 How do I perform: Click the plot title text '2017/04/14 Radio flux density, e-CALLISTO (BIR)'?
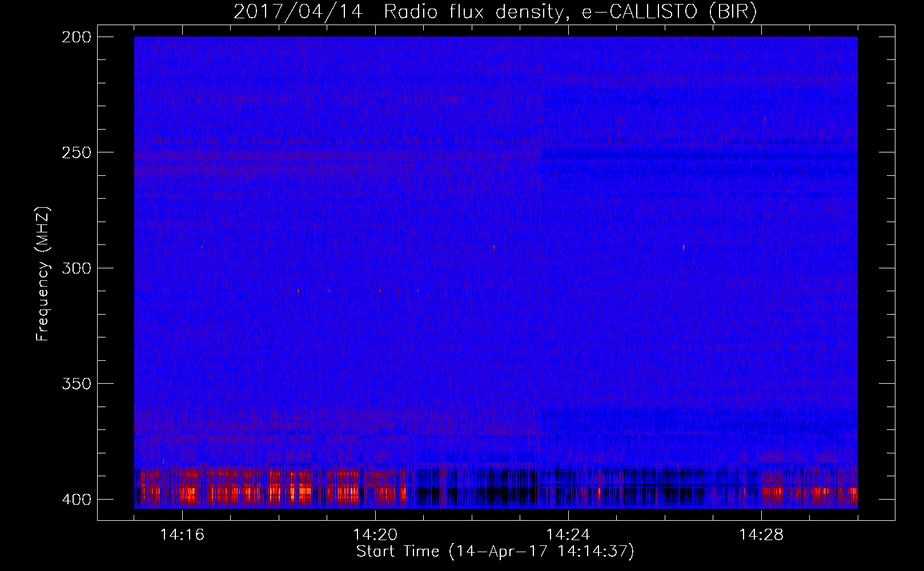(x=495, y=12)
